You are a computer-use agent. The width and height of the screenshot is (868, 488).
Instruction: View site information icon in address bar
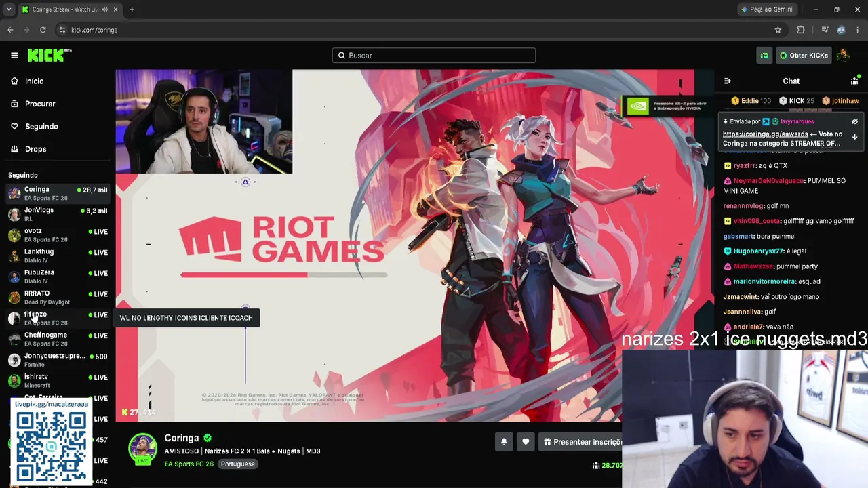click(62, 30)
